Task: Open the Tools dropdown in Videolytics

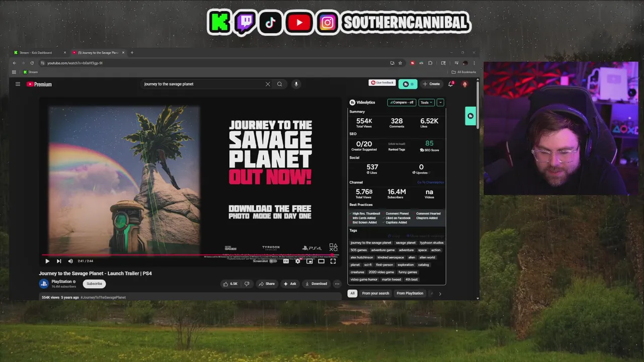Action: pos(426,102)
